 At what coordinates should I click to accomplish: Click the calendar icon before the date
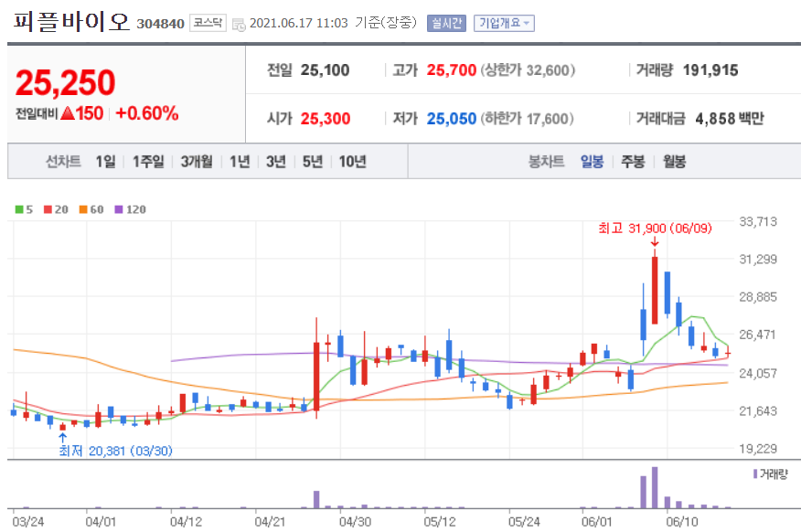click(x=239, y=24)
